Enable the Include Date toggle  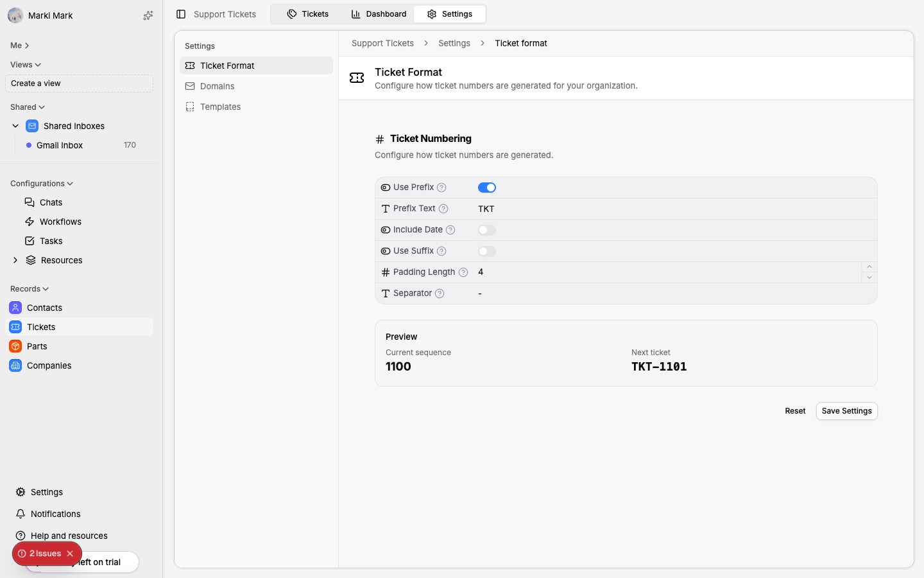point(487,230)
